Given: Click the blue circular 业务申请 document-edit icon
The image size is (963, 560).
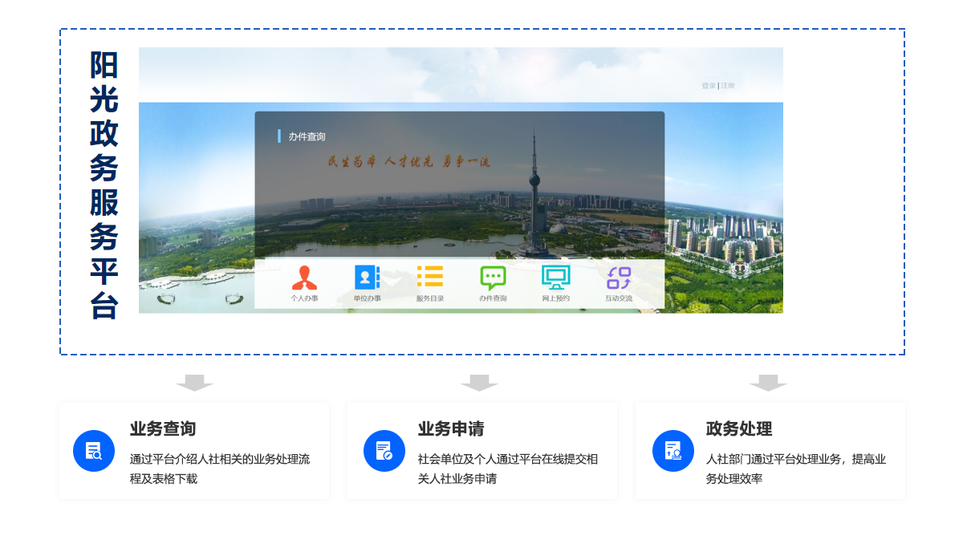Looking at the screenshot, I should [x=384, y=451].
